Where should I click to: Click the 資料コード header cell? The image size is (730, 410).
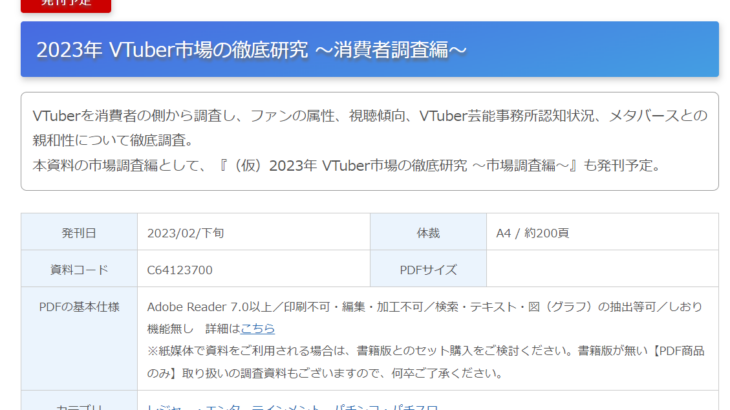click(79, 269)
